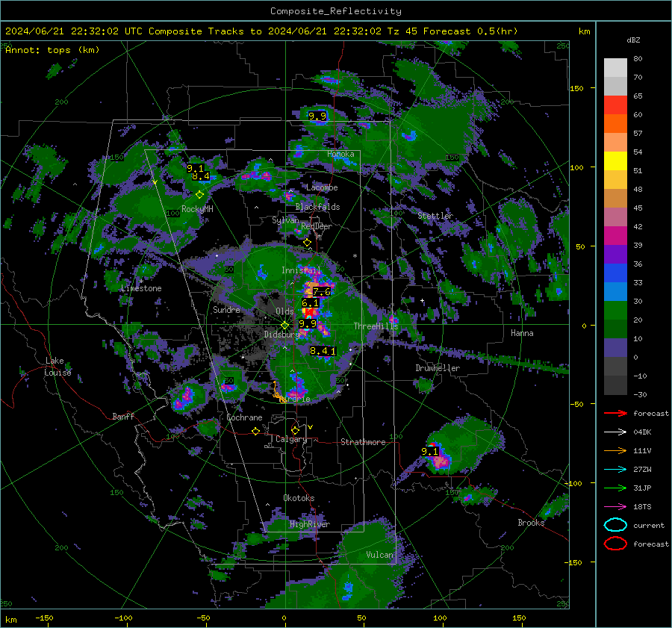
Task: Click the Calgary city label
Action: coord(291,439)
